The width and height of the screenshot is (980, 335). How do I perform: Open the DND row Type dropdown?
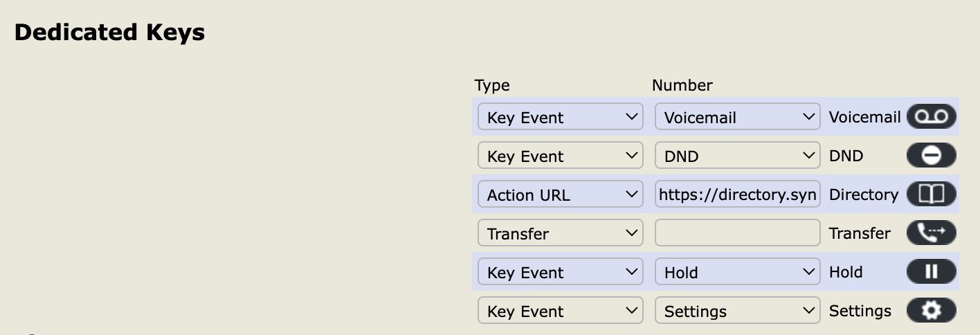click(x=560, y=156)
